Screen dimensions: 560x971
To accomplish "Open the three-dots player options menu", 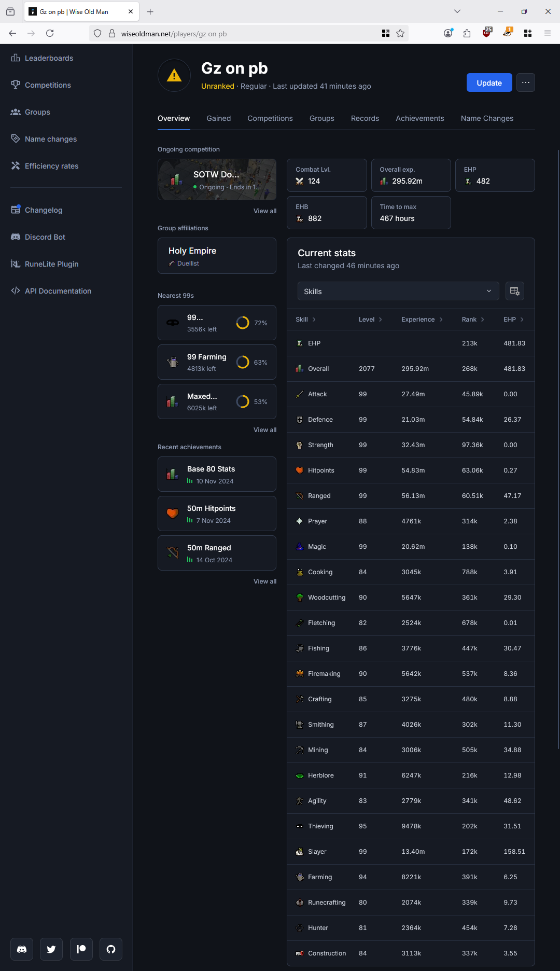I will (x=526, y=82).
